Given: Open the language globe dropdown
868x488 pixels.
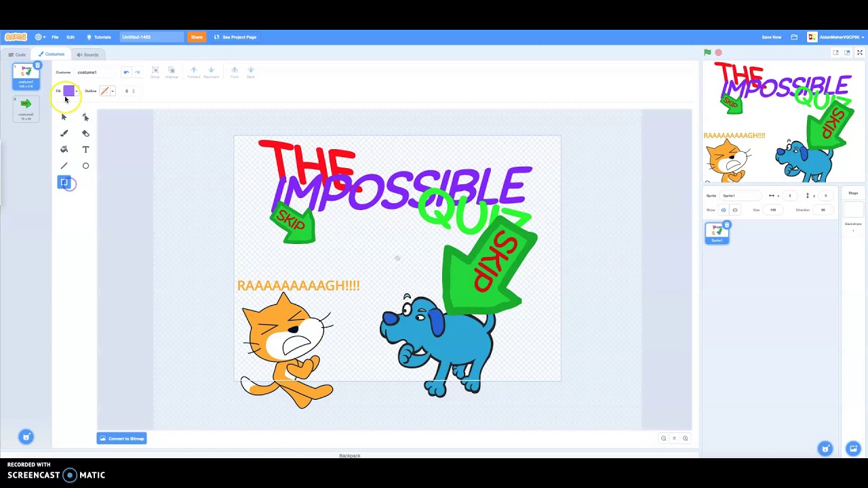Looking at the screenshot, I should point(40,37).
